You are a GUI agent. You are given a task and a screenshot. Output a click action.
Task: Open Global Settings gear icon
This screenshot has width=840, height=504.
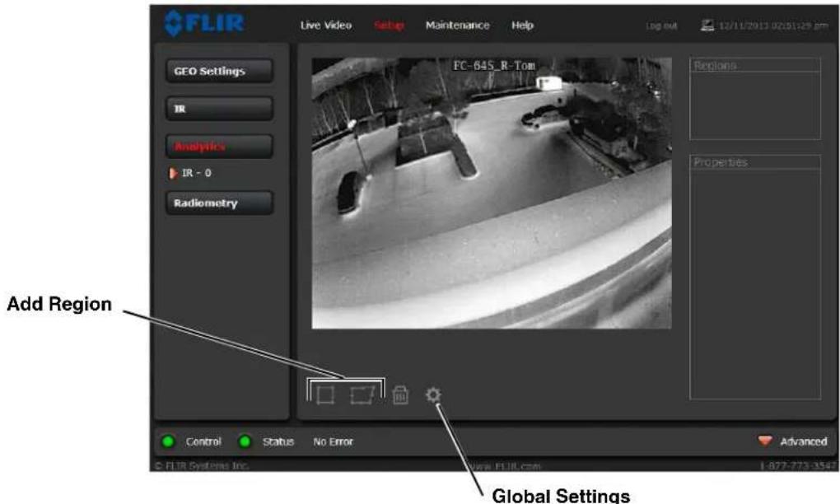tap(433, 395)
